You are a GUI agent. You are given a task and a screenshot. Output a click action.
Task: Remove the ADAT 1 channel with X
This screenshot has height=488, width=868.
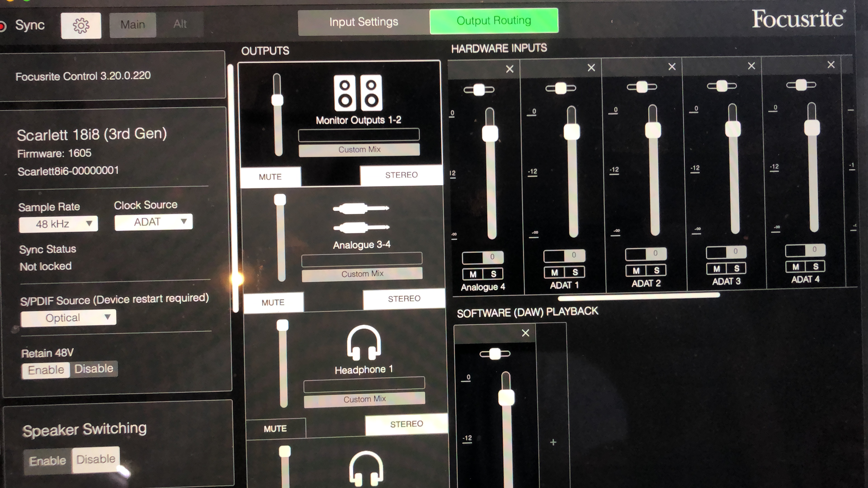tap(591, 68)
